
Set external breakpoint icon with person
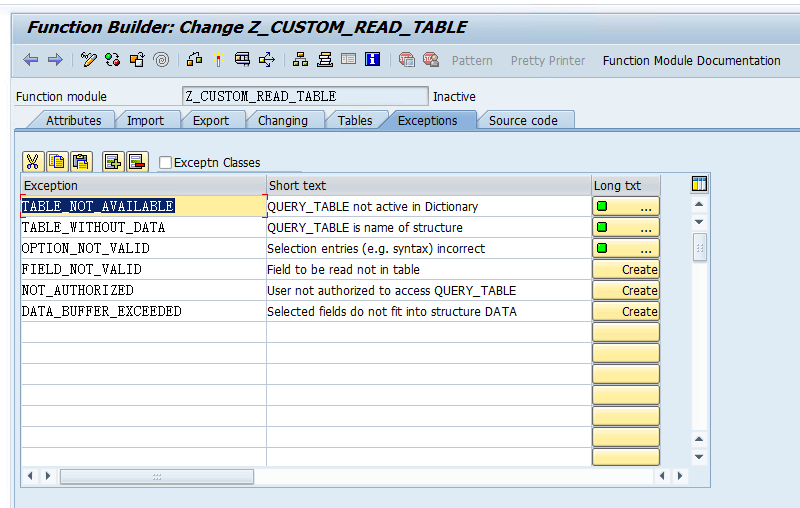(431, 60)
